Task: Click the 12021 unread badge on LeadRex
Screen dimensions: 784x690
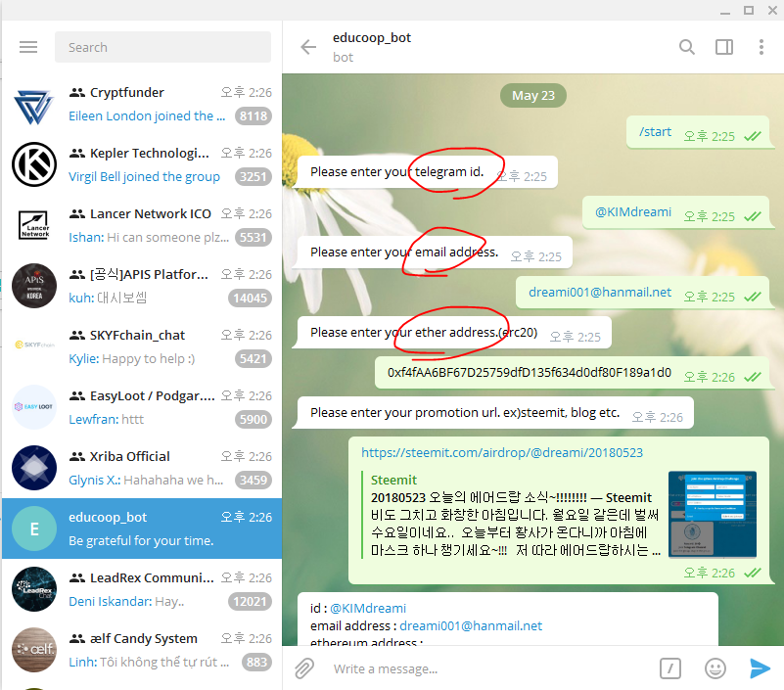Action: (250, 602)
